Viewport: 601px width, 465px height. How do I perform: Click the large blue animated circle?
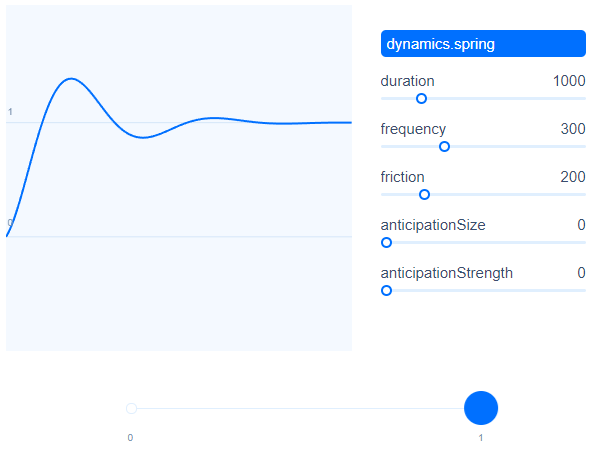click(481, 408)
